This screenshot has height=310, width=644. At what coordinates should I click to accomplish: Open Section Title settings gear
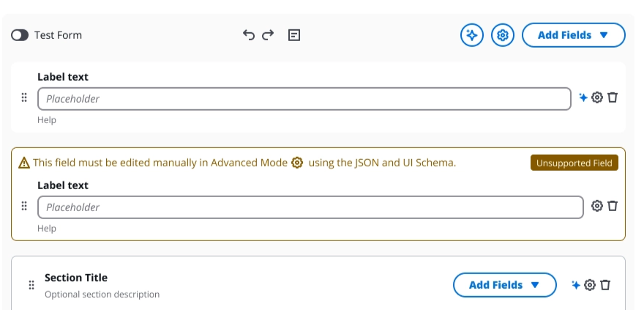coord(590,285)
